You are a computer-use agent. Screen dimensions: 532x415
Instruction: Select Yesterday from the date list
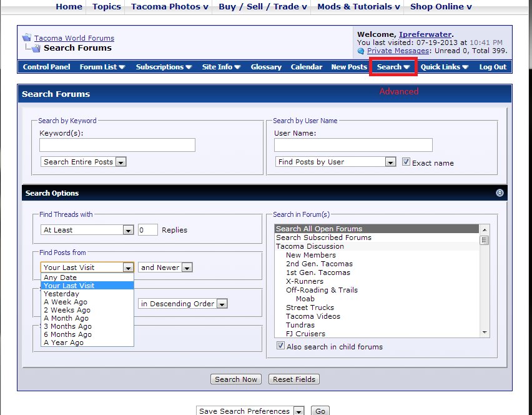tap(87, 294)
